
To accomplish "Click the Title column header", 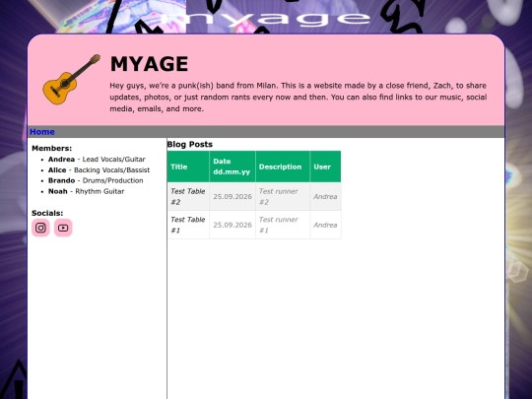I will tap(188, 166).
